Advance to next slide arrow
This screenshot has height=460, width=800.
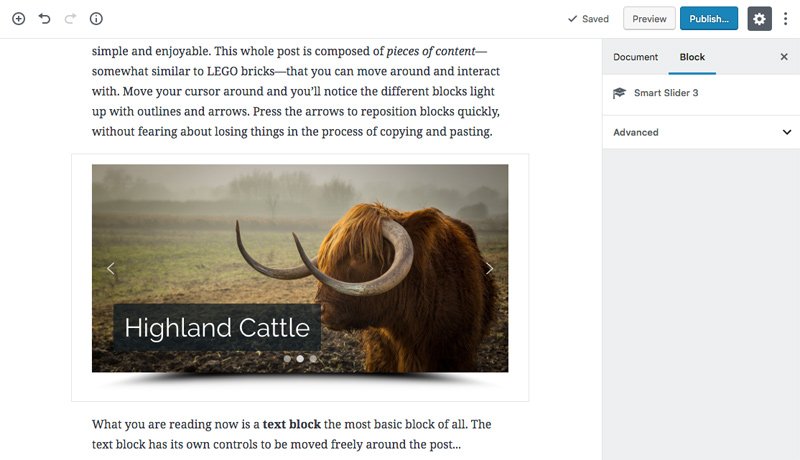pos(489,268)
